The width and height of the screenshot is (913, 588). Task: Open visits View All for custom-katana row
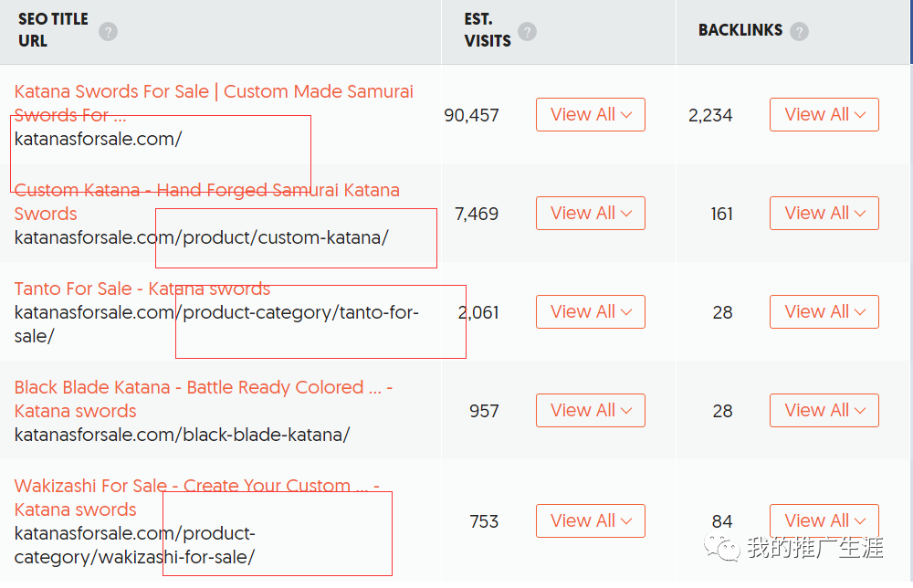[590, 214]
